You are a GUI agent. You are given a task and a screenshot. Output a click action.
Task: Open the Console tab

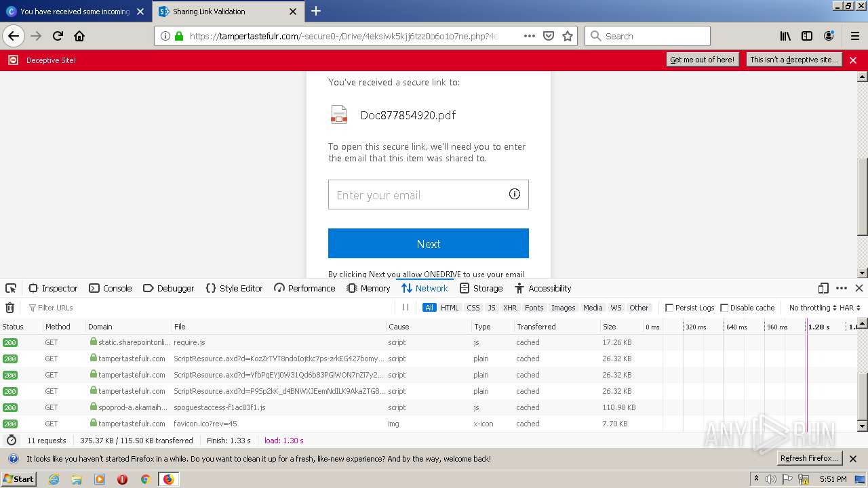111,288
